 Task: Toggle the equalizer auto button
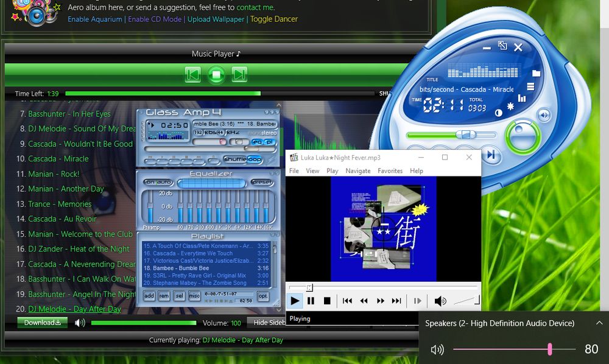click(x=164, y=182)
